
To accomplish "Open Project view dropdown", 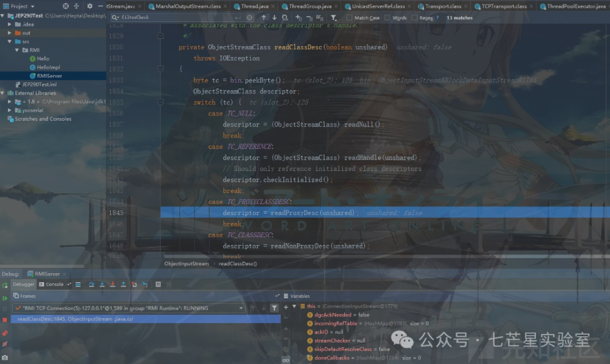I will pyautogui.click(x=19, y=6).
